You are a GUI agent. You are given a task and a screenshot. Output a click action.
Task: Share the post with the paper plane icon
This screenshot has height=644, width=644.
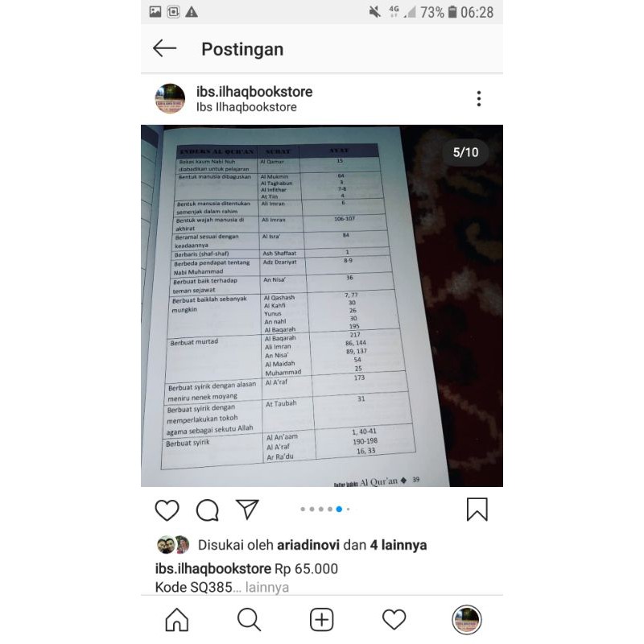pyautogui.click(x=247, y=510)
